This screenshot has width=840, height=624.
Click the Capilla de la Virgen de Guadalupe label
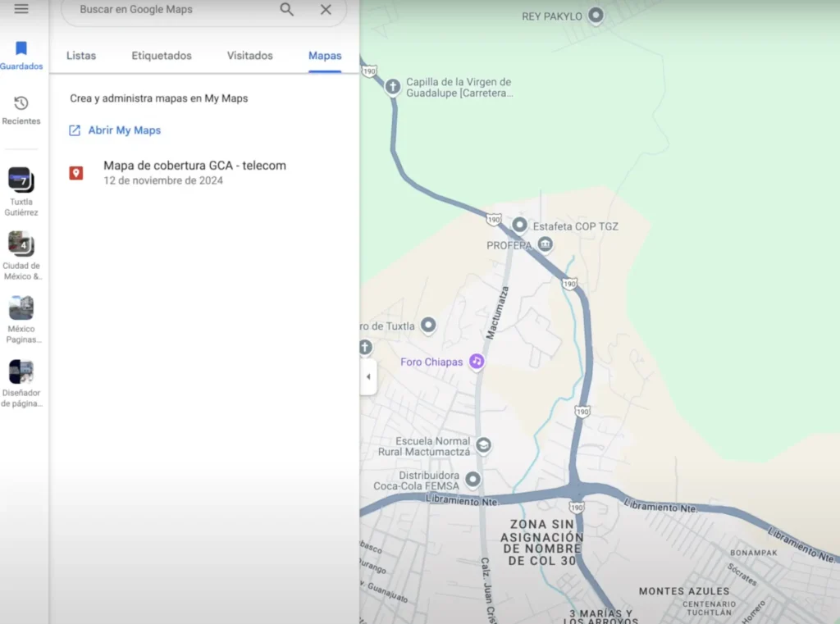[x=459, y=87]
